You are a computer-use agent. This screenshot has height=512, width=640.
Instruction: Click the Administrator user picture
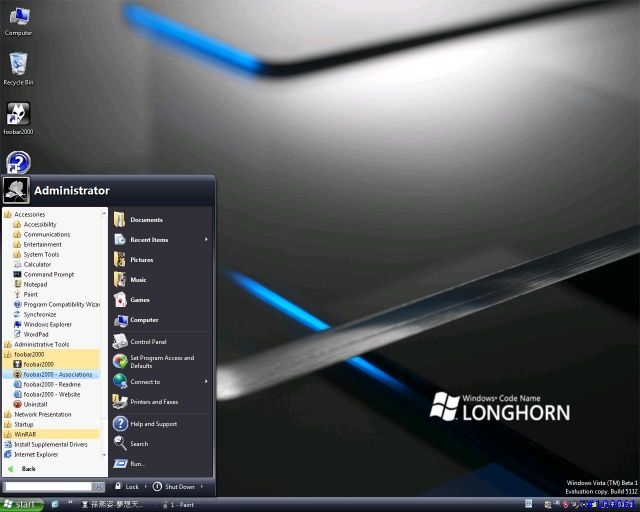click(16, 190)
